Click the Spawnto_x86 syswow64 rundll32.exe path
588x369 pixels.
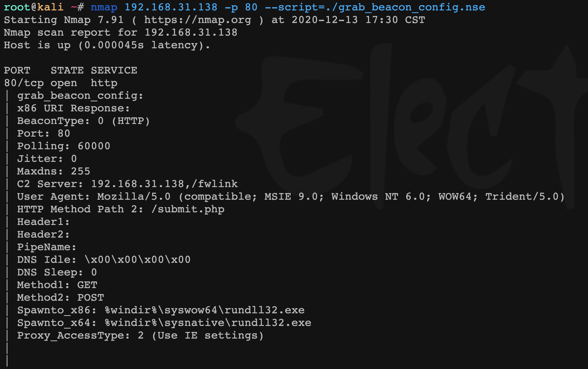204,310
